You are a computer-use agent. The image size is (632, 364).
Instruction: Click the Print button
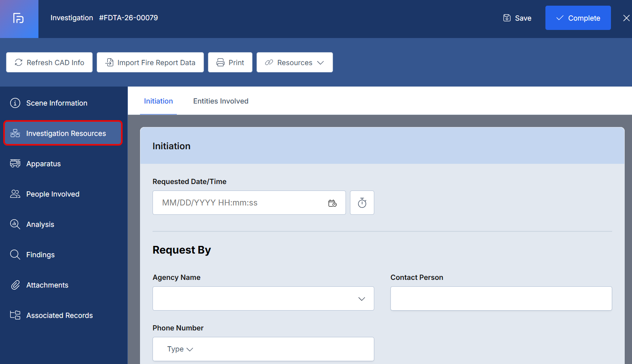click(230, 62)
